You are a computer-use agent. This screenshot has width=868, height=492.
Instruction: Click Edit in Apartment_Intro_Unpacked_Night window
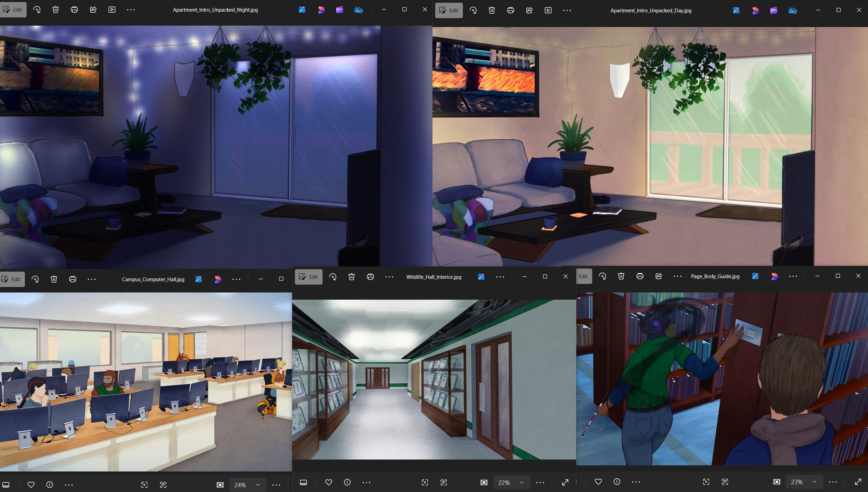click(13, 10)
